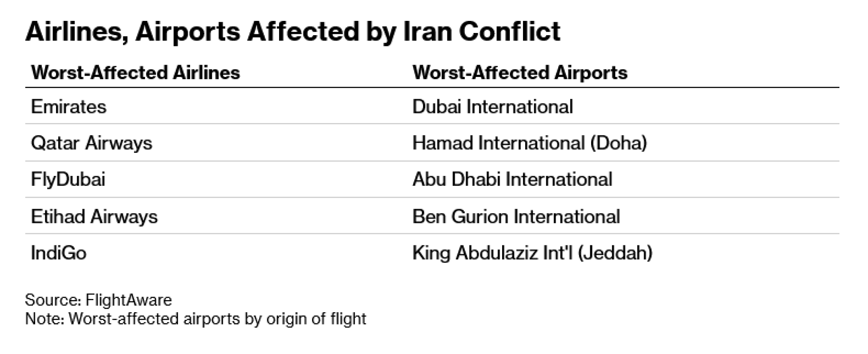Select the King Abdulaziz Int'l airport name
The width and height of the screenshot is (868, 354).
pos(493,253)
